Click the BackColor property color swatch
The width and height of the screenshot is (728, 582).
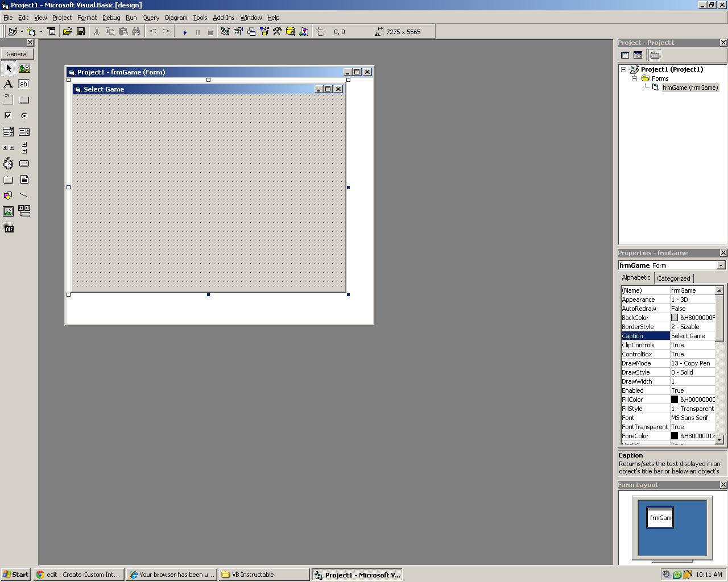tap(675, 318)
